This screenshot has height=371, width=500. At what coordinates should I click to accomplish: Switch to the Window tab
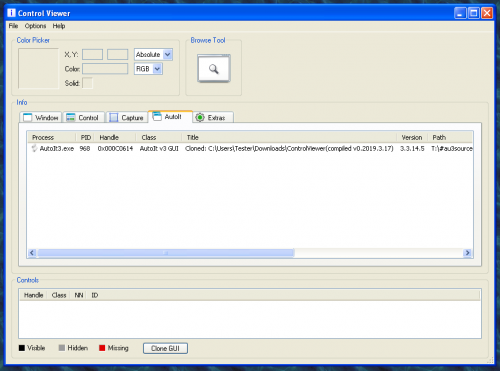[x=41, y=117]
